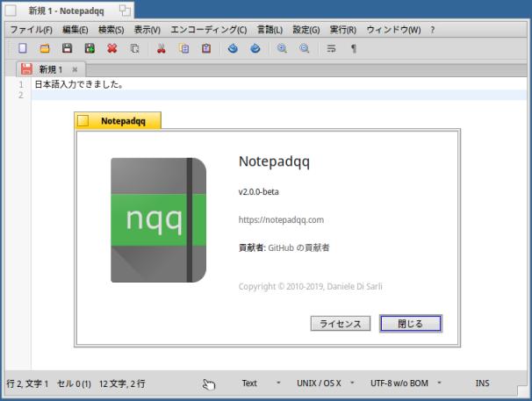Viewport: 532px width, 401px height.
Task: Click the window restore icon in title bar
Action: 125,11
